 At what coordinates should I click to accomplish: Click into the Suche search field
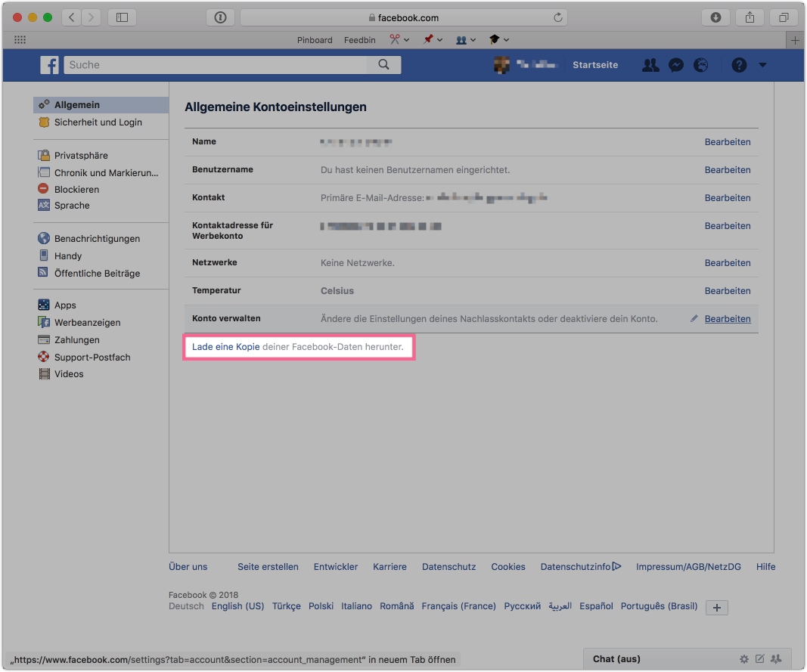(x=216, y=65)
